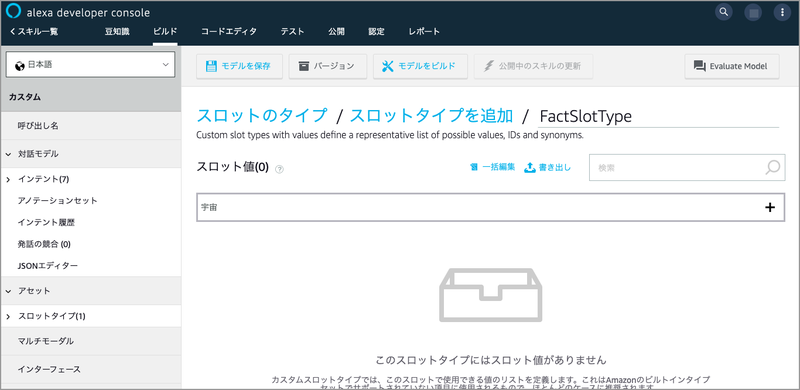Image resolution: width=800 pixels, height=390 pixels.
Task: Go back via スキル一覧 link
Action: [34, 32]
